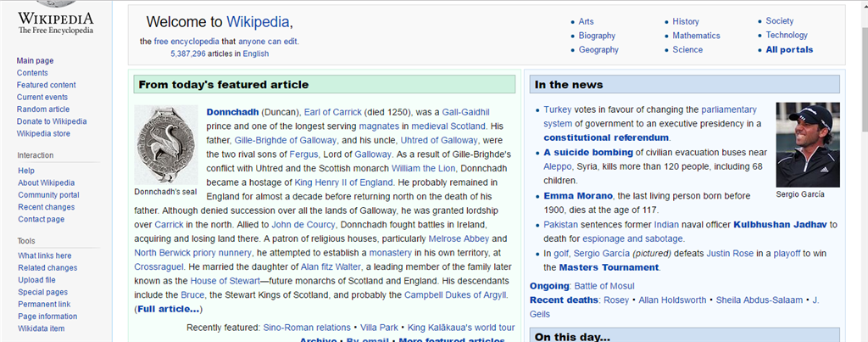
Task: Open the free encyclopedia link
Action: [x=186, y=42]
